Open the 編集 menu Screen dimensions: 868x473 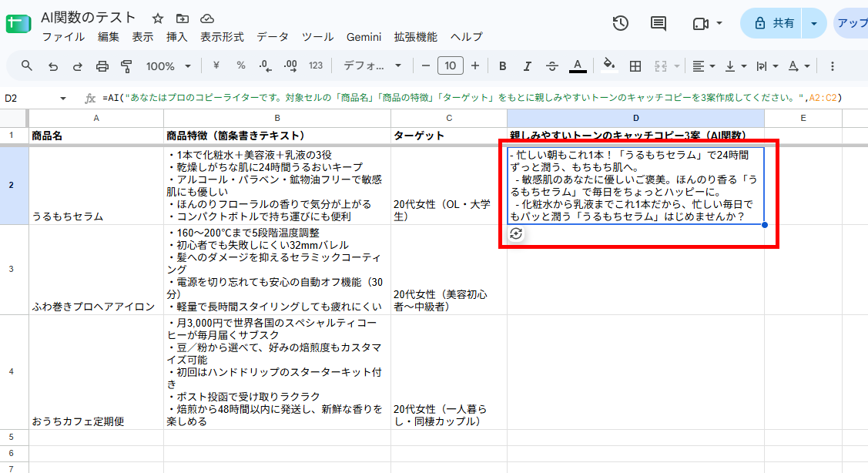coord(109,36)
